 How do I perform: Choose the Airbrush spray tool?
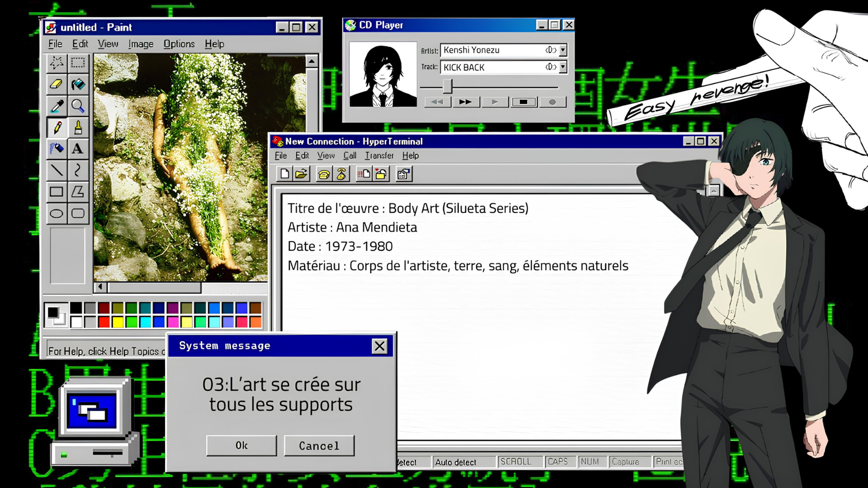click(57, 149)
